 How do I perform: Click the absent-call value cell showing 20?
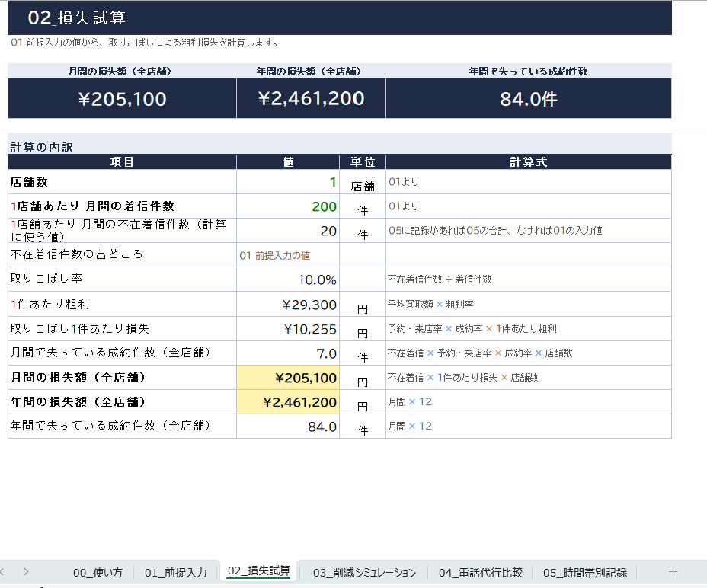288,231
